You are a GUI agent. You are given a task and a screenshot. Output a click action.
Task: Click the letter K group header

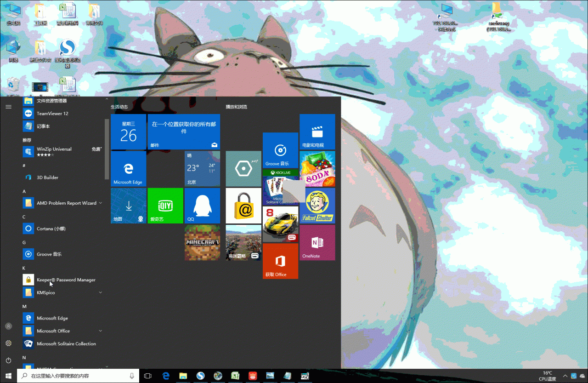24,268
